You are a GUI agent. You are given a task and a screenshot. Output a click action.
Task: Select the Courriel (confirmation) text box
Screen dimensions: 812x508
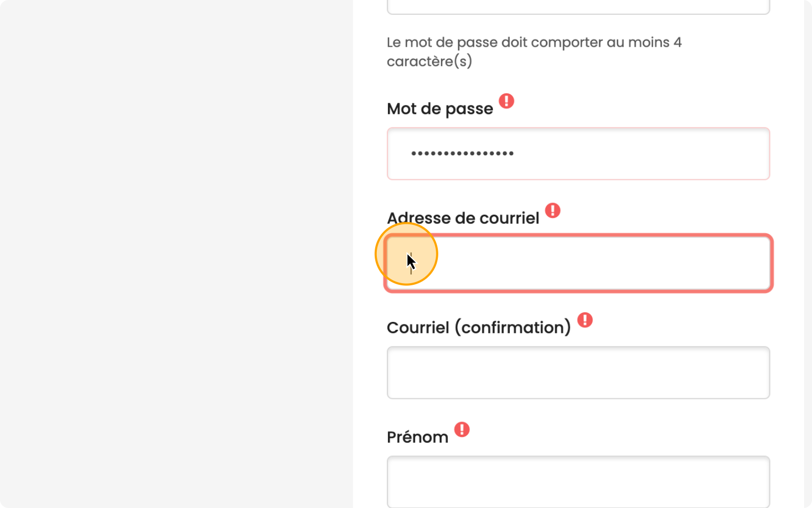(x=578, y=373)
